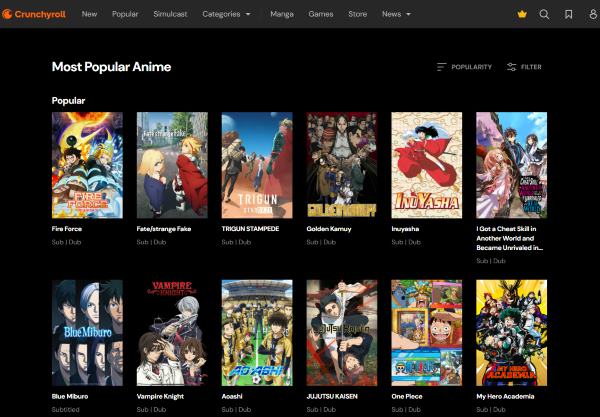Open the One Piece poster

427,332
